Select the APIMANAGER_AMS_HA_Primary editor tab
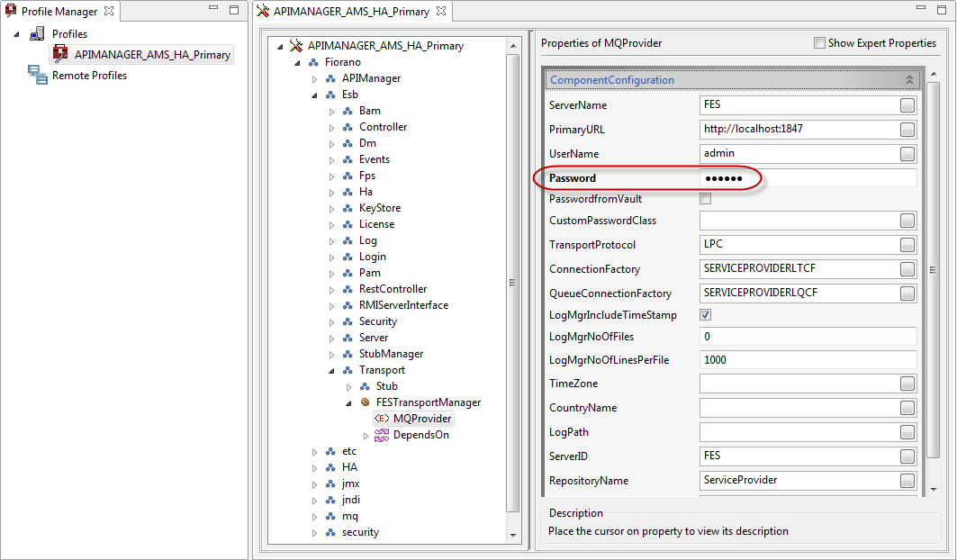This screenshot has width=957, height=560. pyautogui.click(x=351, y=11)
